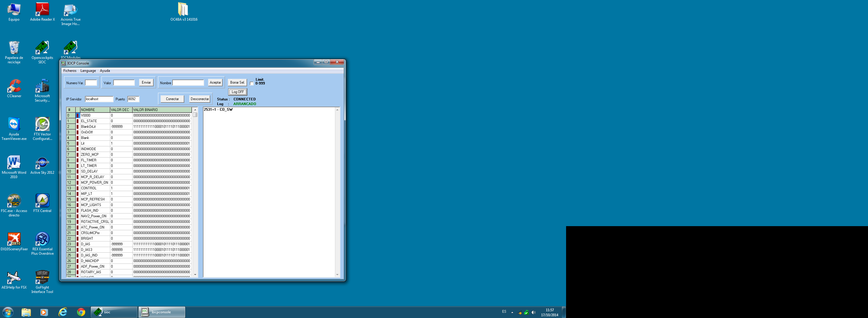Open the FTX Central desktop shortcut
Screen dimensions: 868x318
tap(42, 201)
